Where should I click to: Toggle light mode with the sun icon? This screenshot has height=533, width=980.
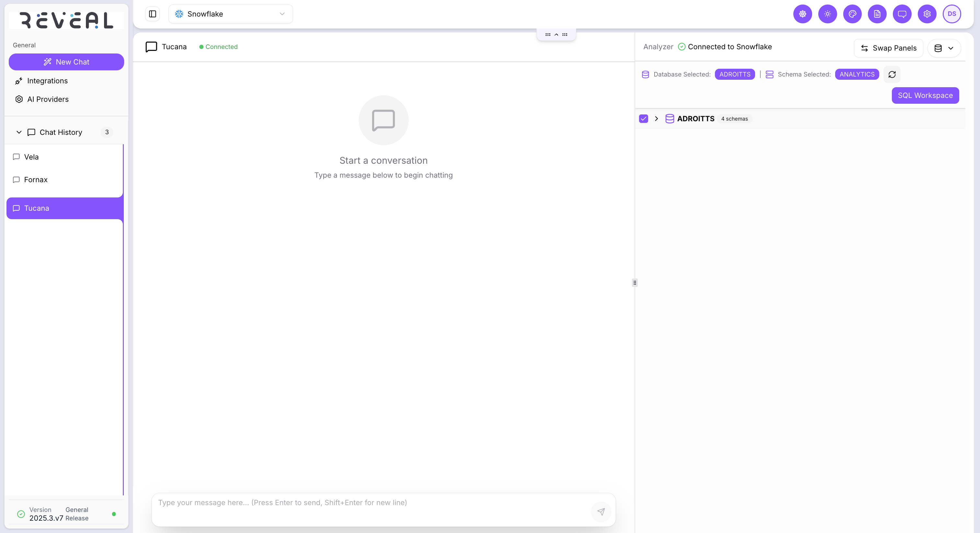pyautogui.click(x=827, y=14)
